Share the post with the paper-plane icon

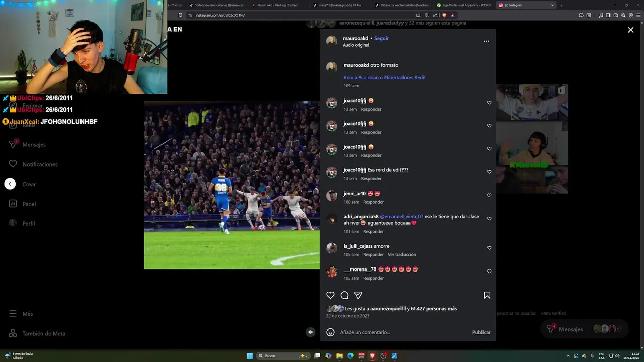click(358, 295)
